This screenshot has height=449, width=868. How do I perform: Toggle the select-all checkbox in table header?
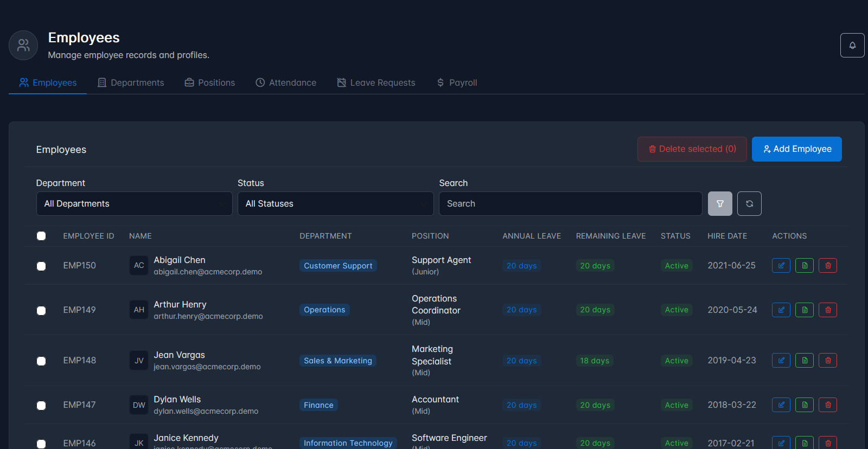[41, 236]
